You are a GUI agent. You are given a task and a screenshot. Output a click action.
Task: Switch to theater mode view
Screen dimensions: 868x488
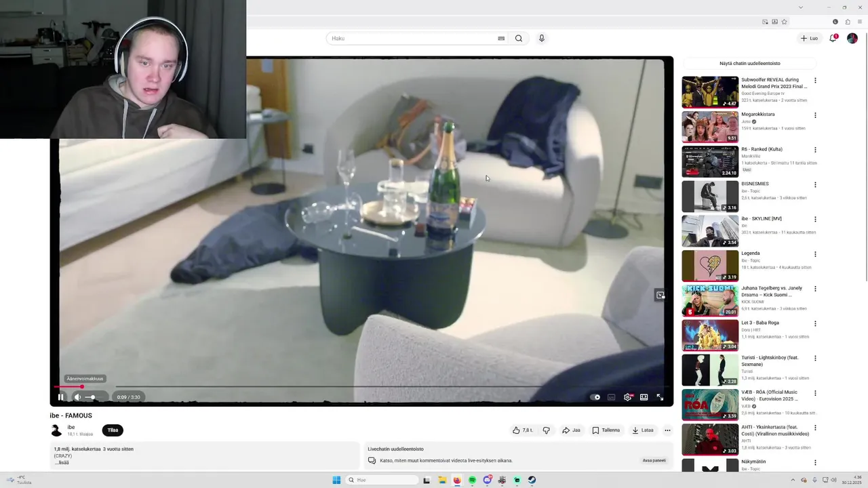pyautogui.click(x=644, y=397)
